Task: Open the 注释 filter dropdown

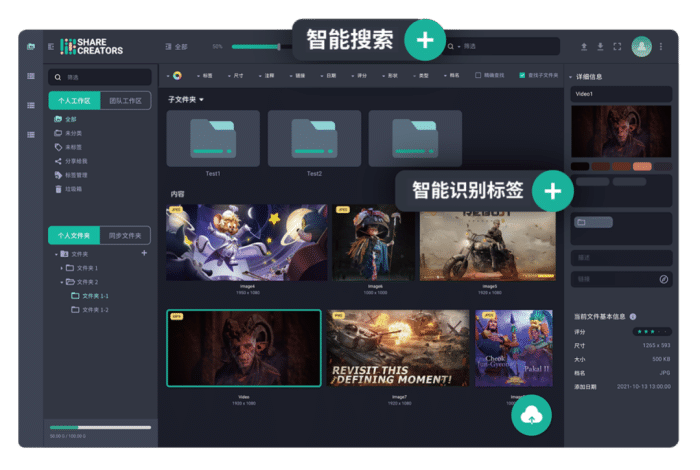Action: click(x=267, y=75)
